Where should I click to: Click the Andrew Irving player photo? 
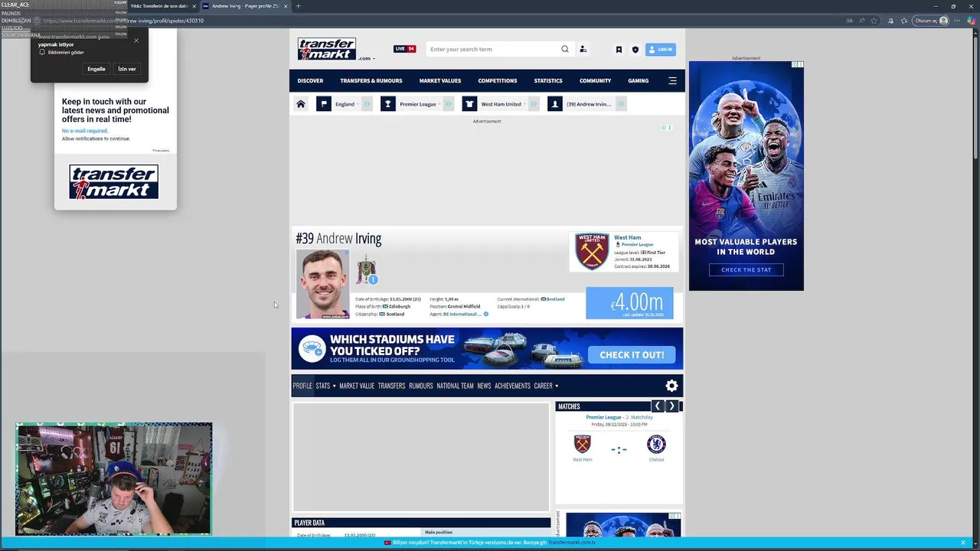[x=322, y=284]
